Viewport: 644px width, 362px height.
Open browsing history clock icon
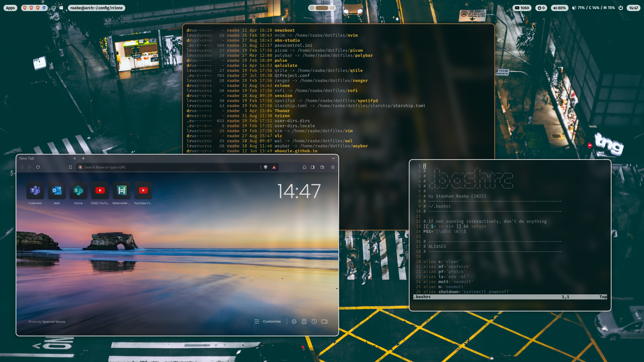coord(314,322)
